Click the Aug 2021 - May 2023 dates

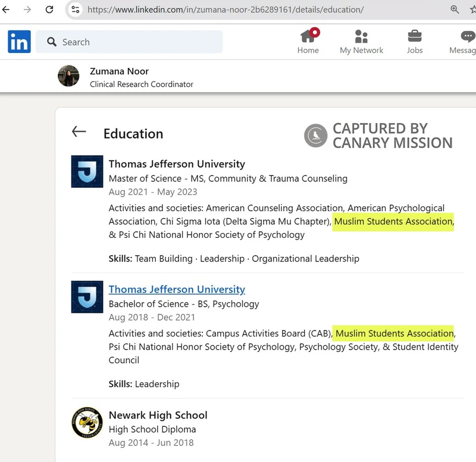pos(153,191)
